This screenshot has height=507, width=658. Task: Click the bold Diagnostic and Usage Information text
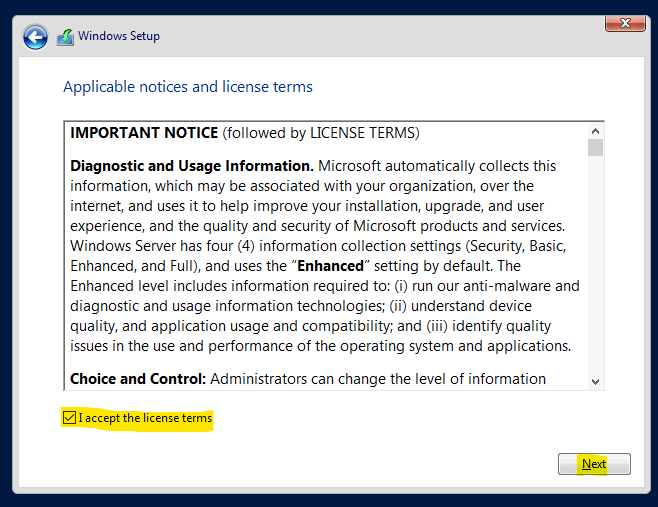coord(192,166)
